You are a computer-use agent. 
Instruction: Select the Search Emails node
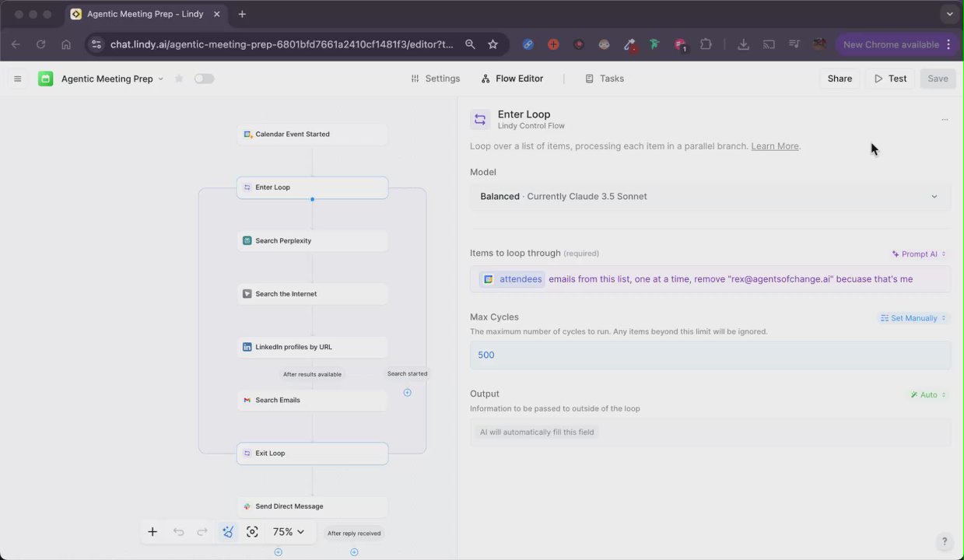(x=312, y=400)
